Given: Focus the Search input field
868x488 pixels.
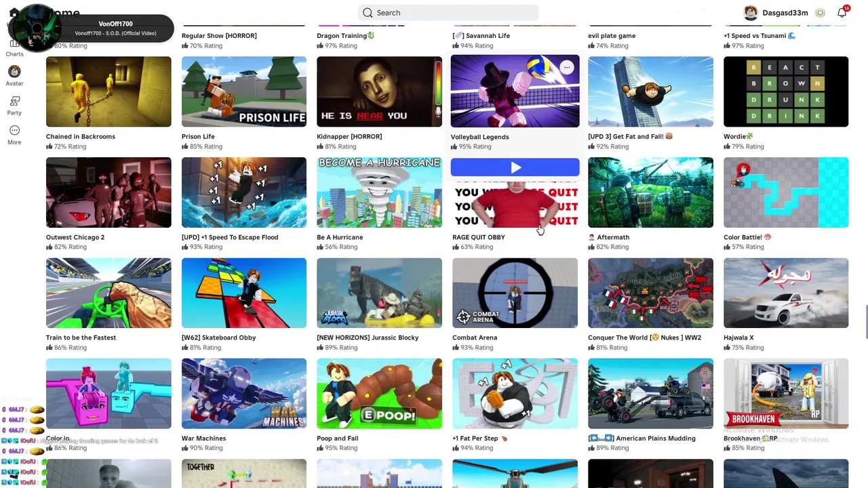Looking at the screenshot, I should point(448,13).
